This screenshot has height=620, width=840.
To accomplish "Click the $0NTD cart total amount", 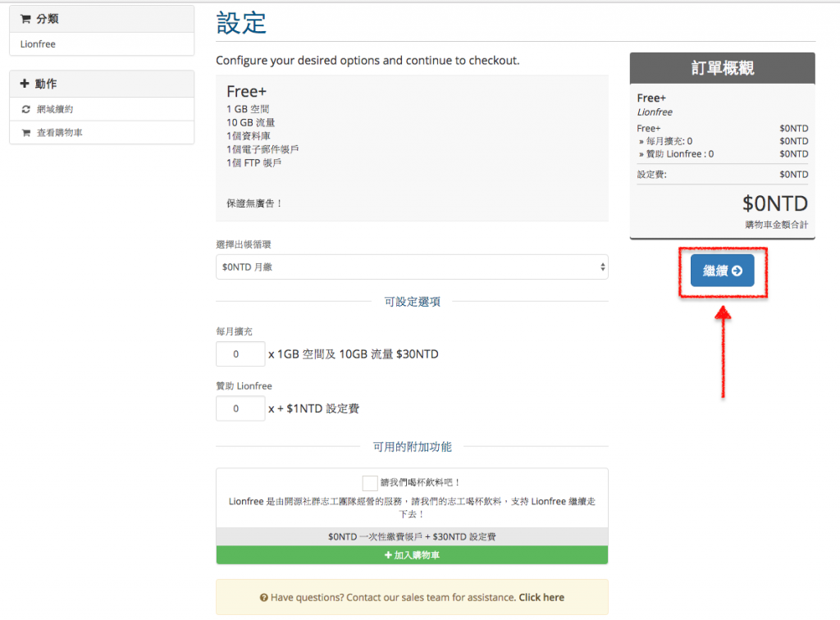I will click(x=774, y=203).
